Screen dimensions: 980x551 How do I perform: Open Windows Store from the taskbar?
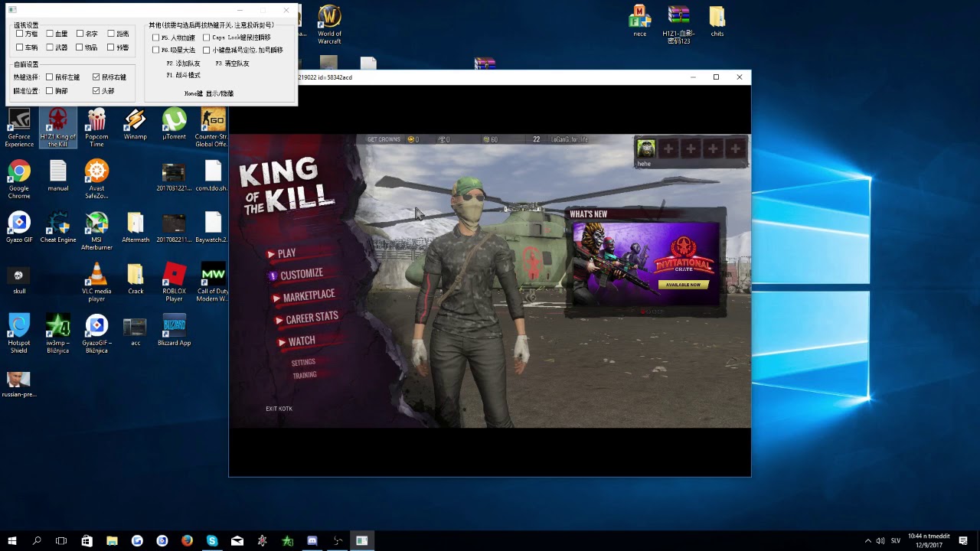[87, 540]
